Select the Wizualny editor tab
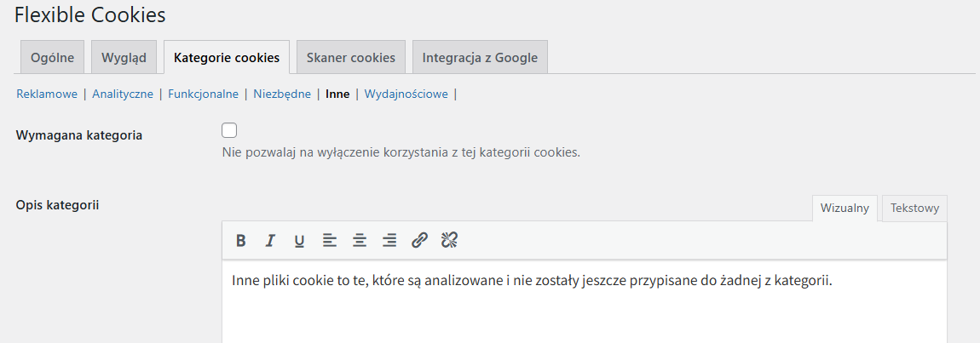Viewport: 980px width, 343px height. (845, 209)
